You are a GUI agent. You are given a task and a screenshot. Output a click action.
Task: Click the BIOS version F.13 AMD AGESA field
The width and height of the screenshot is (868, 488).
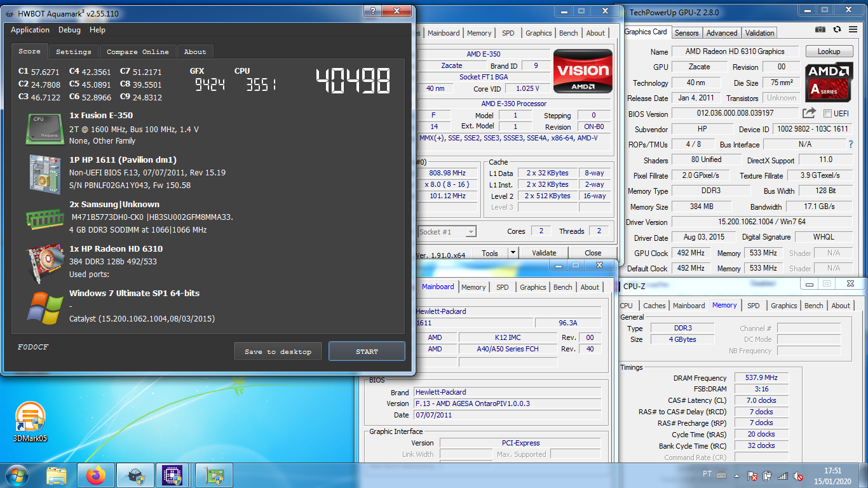click(507, 403)
